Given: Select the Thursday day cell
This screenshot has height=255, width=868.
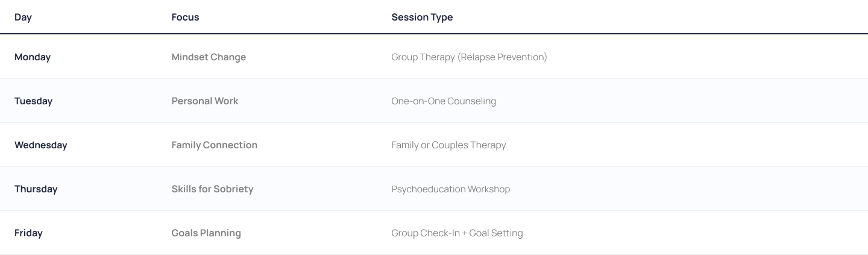Looking at the screenshot, I should [36, 189].
